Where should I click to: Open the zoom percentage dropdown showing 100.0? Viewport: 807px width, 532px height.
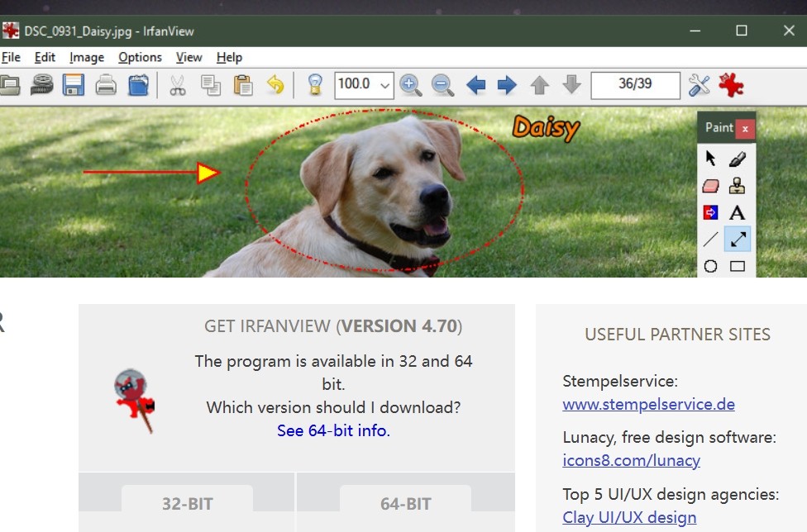(384, 85)
